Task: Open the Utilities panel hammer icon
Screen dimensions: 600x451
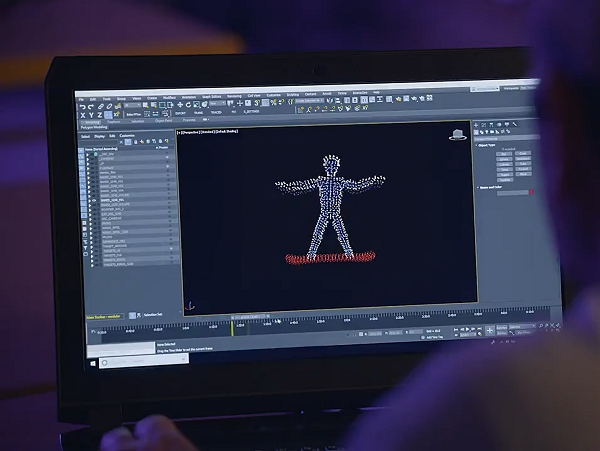Action: [515, 125]
